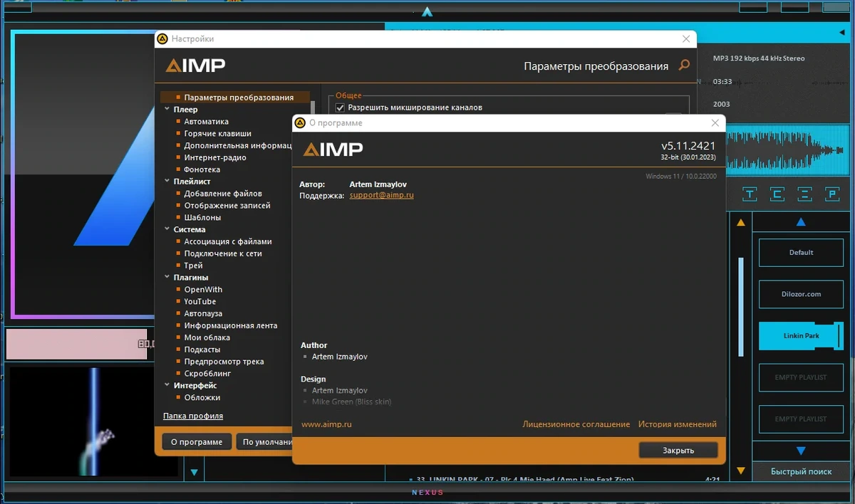Open the Интернет-радио settings page
The image size is (855, 504).
[215, 157]
